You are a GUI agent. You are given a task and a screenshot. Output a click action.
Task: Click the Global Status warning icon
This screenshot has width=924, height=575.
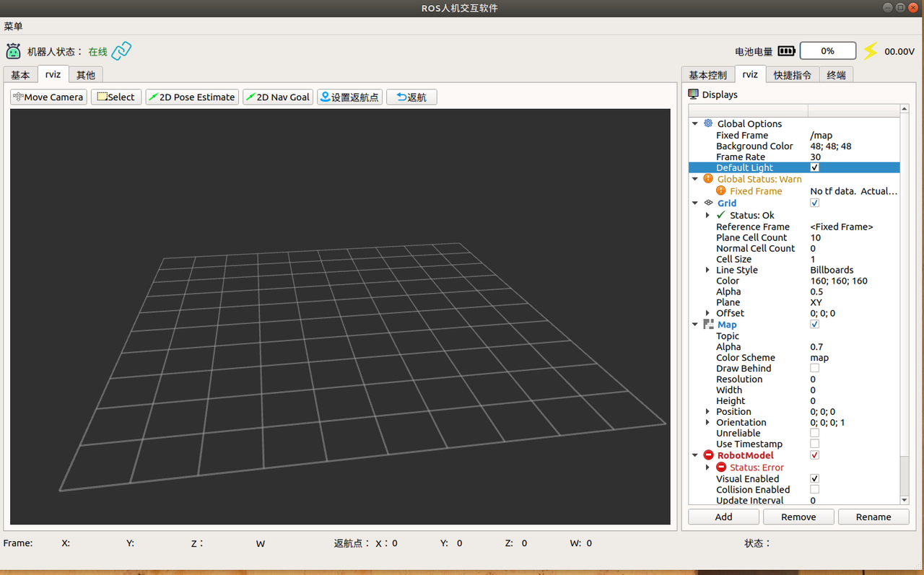coord(708,179)
